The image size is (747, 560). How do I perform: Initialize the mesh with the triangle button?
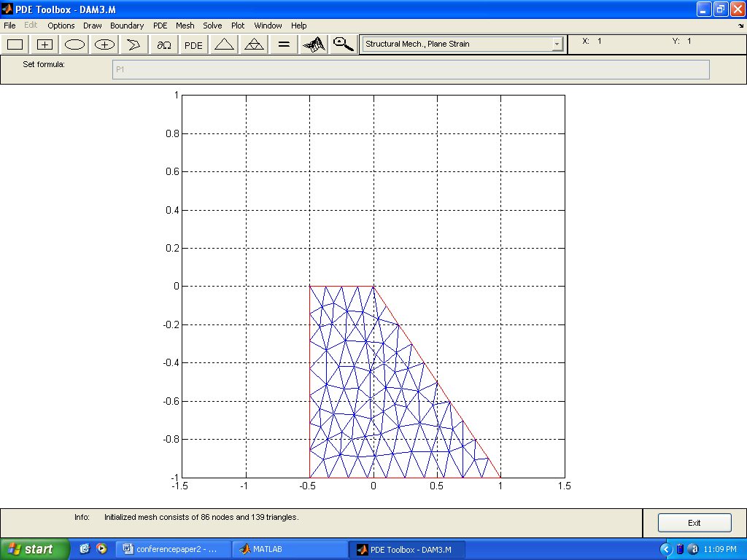click(x=224, y=44)
